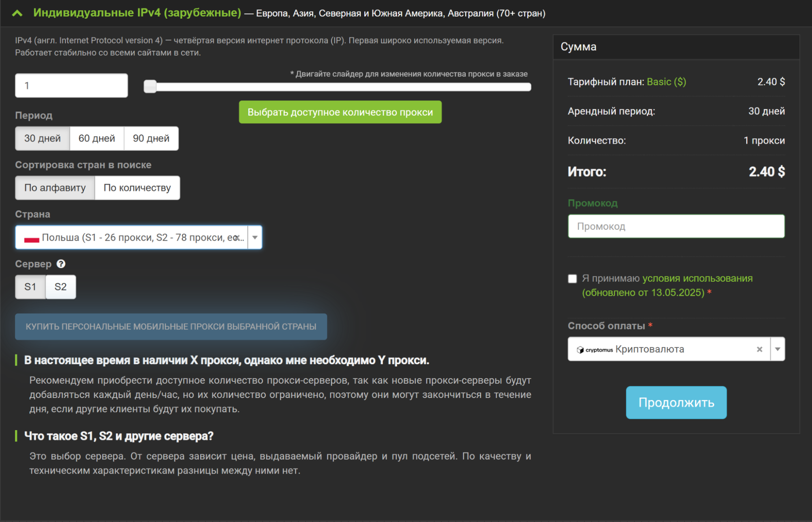Screen dimensions: 812x522
Task: Select the 90 days period option
Action: click(x=151, y=138)
